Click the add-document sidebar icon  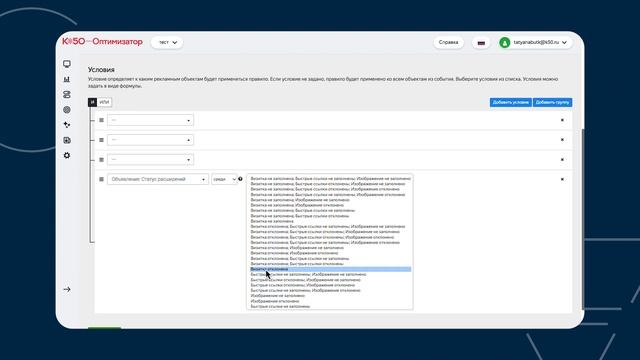67,140
